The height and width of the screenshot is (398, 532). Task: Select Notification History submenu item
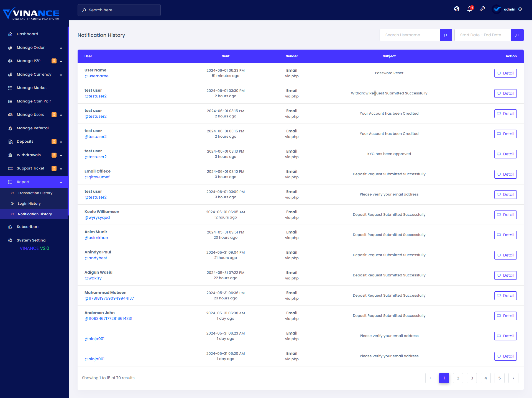click(x=34, y=214)
